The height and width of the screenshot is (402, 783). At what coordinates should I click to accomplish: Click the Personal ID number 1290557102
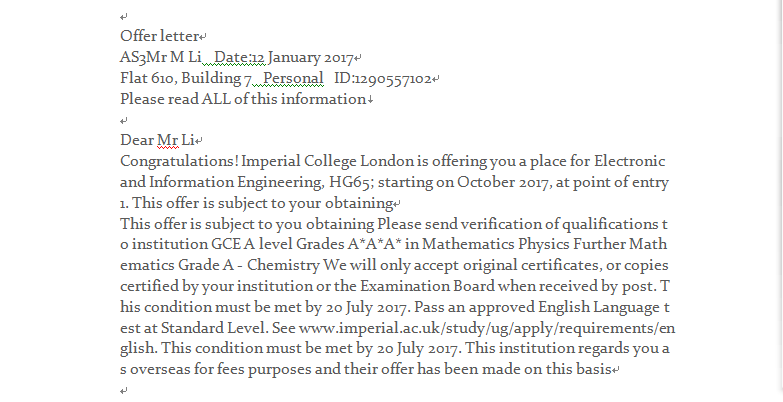[393, 78]
